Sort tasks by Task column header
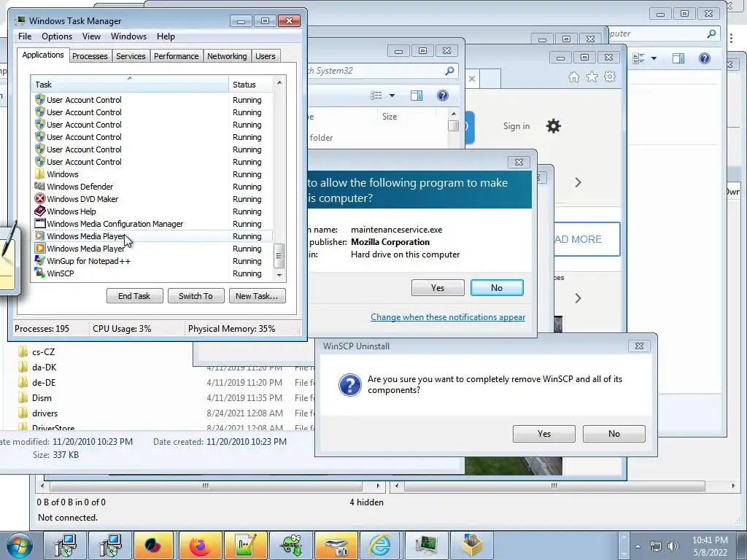Screen dimensions: 747x560 [129, 85]
